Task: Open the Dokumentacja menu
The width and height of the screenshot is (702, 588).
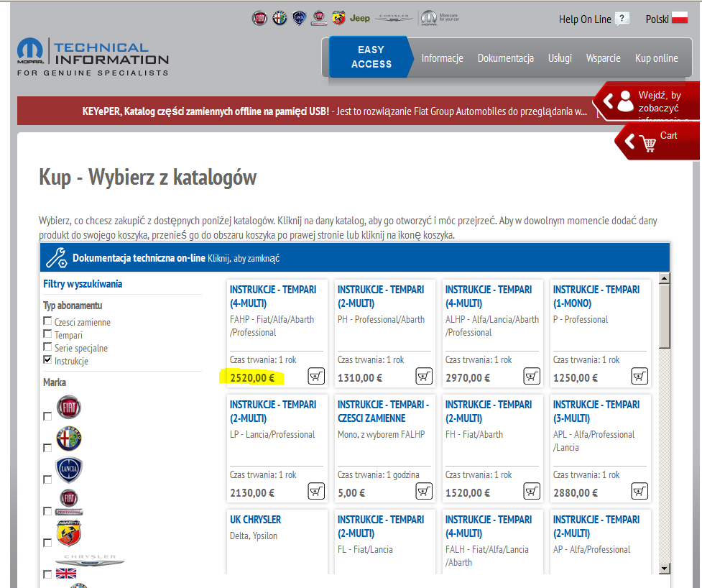Action: point(505,58)
